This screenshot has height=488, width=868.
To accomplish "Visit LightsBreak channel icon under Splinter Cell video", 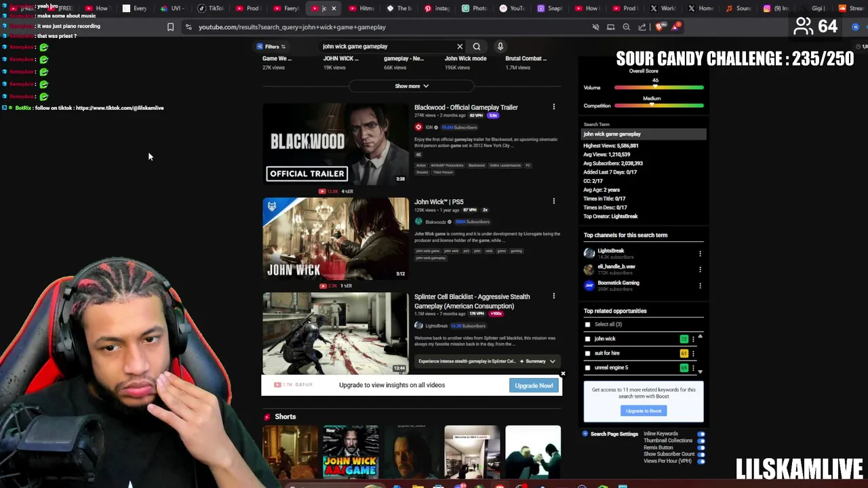I will [418, 326].
